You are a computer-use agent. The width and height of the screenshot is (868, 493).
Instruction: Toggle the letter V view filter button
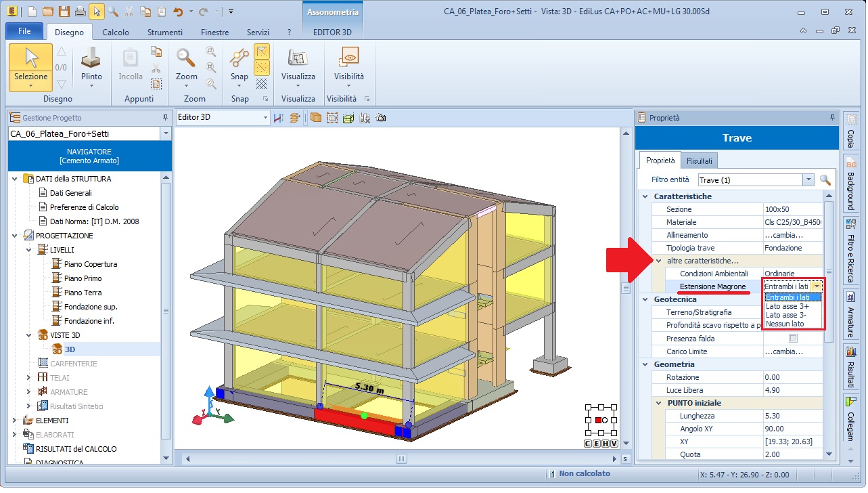coord(614,444)
